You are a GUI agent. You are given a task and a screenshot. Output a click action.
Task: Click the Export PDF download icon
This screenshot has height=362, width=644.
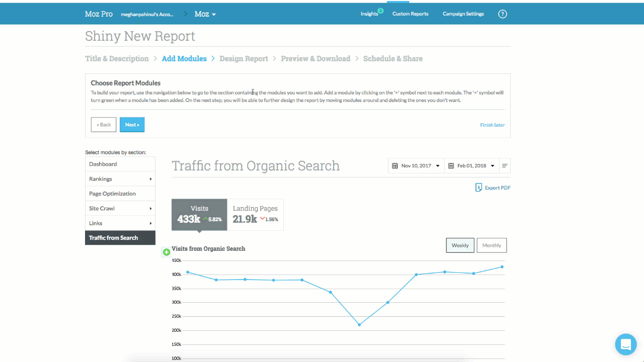click(x=478, y=188)
